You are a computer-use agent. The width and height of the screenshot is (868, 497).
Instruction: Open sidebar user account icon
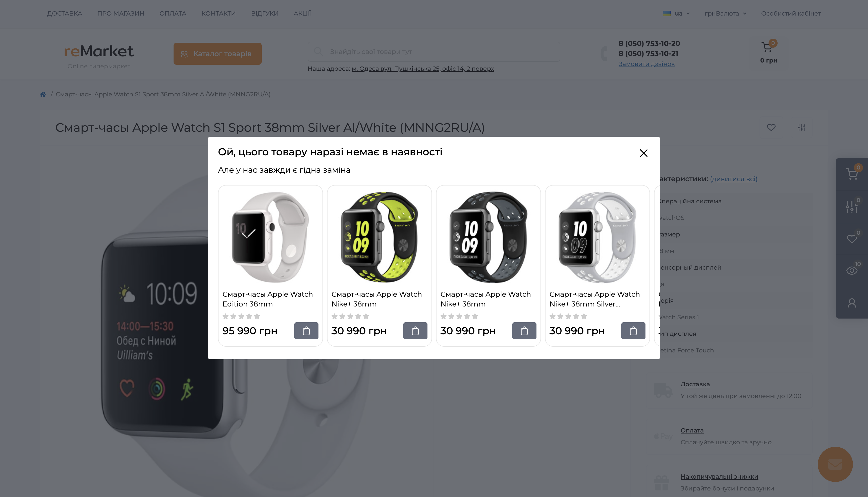pos(852,303)
